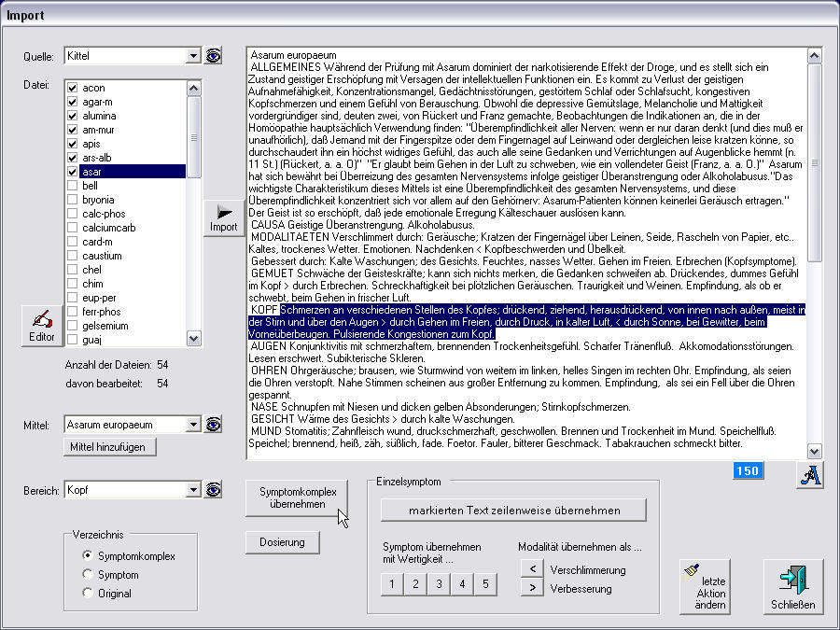Click the 'Mittel hinzufügen' button
The image size is (840, 630).
[x=110, y=447]
